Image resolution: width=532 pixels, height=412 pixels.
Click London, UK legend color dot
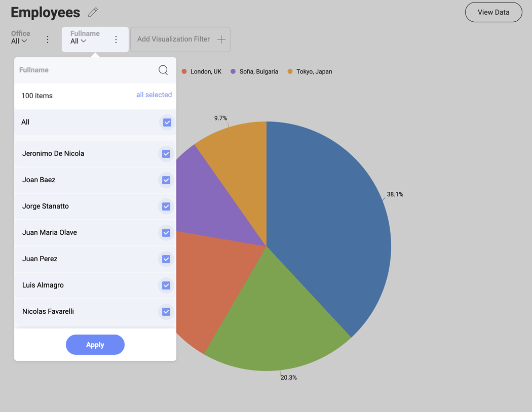coord(184,71)
